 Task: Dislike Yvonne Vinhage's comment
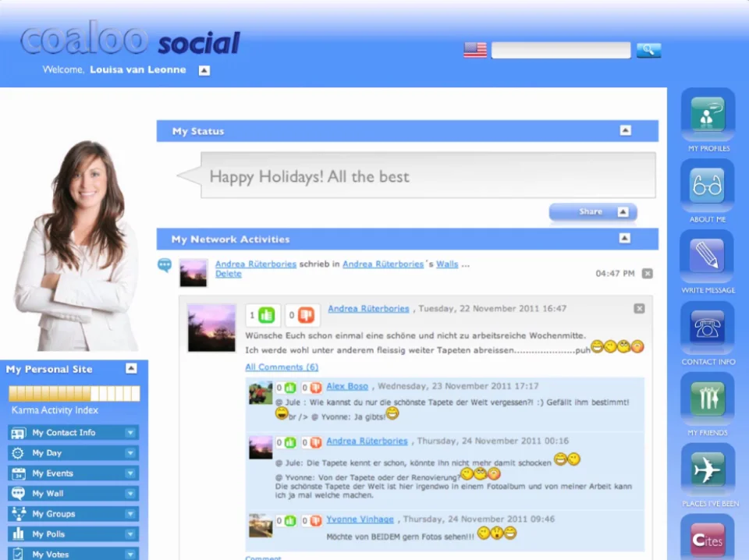pos(316,521)
